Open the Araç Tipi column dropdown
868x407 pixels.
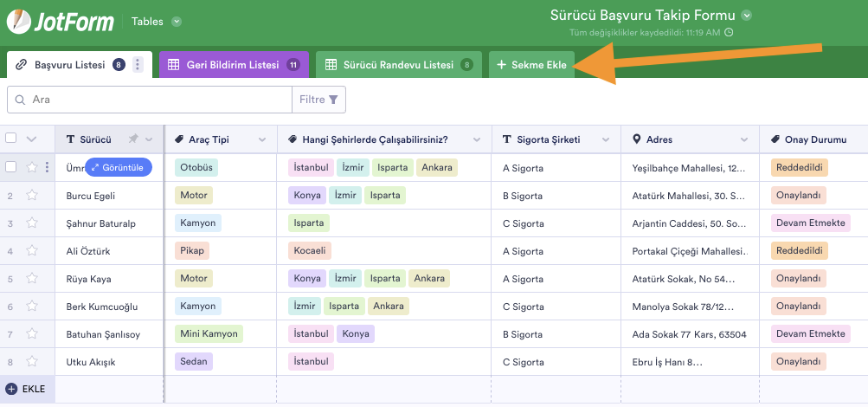(x=262, y=139)
